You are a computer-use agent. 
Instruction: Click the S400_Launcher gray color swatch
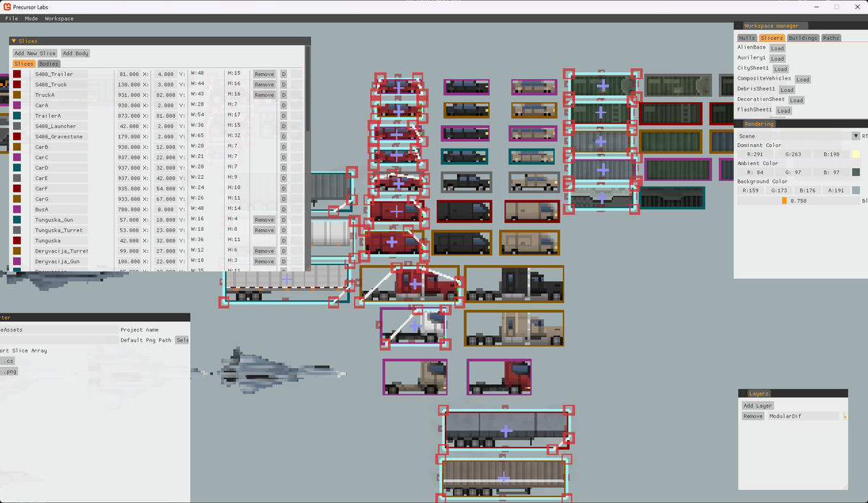coord(17,126)
